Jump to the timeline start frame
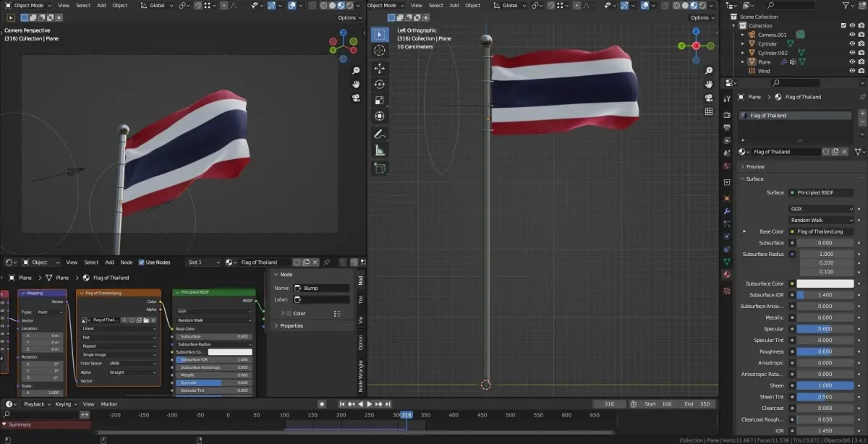868x444 pixels. pyautogui.click(x=341, y=404)
